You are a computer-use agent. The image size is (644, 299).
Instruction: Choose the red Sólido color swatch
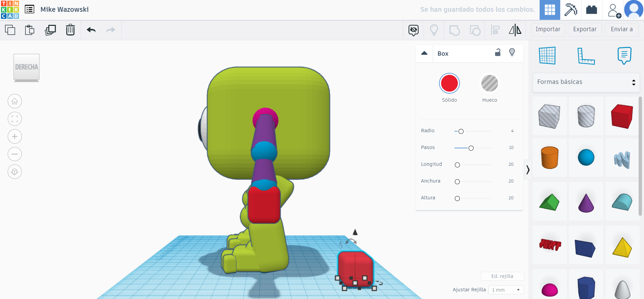(x=449, y=83)
